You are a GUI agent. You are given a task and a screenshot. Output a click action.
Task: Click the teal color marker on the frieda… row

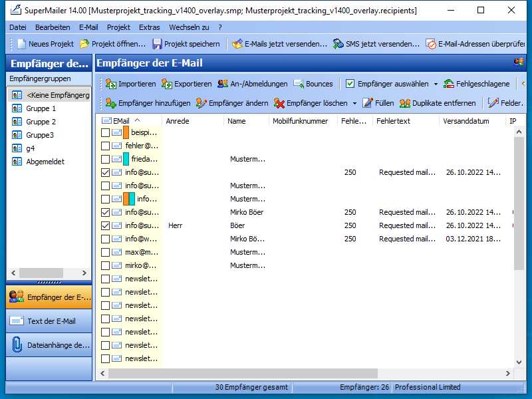coord(126,159)
